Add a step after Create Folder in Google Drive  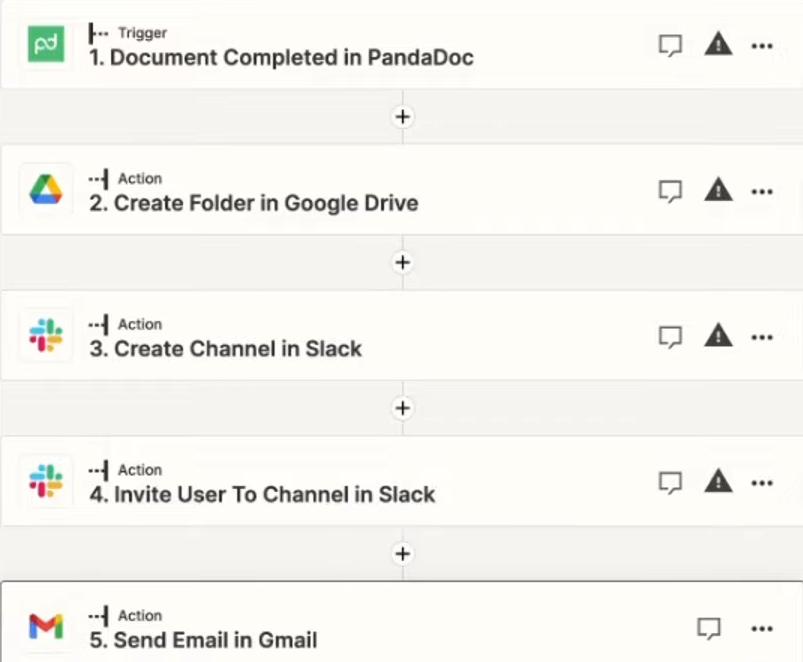coord(403,262)
